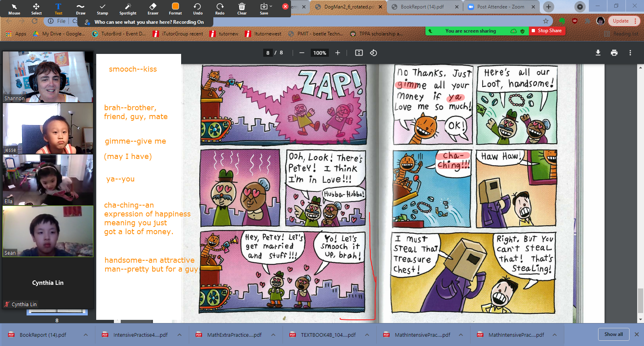Open the My Drive - Google bookmark

(x=59, y=34)
